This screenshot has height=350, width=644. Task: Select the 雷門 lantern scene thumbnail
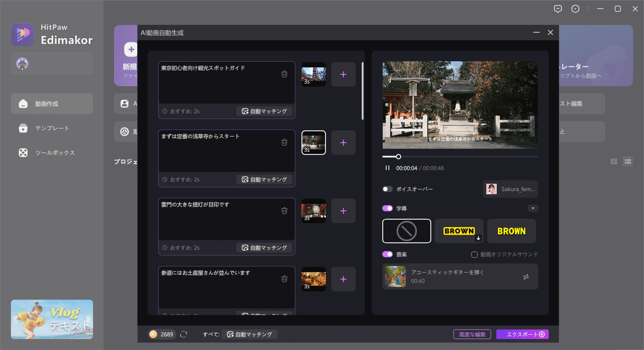click(x=314, y=211)
